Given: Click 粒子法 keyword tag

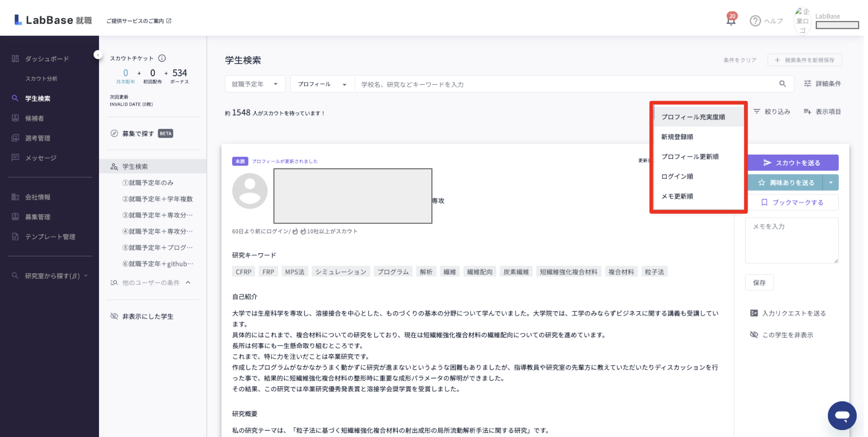Looking at the screenshot, I should pos(654,272).
